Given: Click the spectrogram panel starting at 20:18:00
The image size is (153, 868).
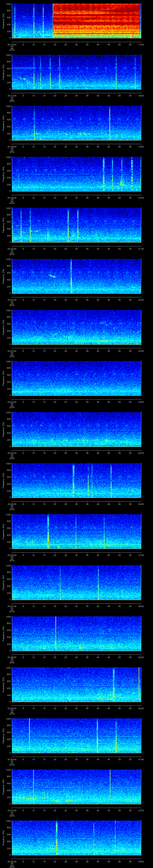Looking at the screenshot, I should point(76,123).
